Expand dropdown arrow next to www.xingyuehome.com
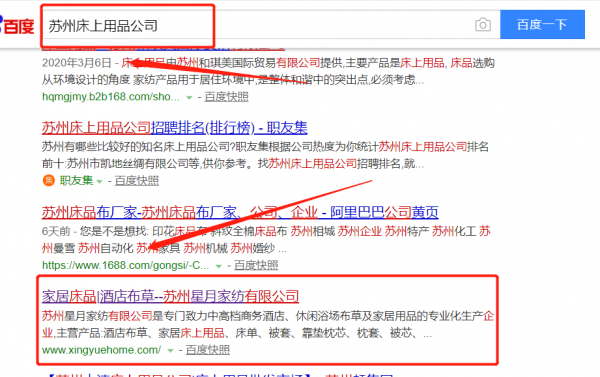The image size is (600, 377). tap(170, 351)
